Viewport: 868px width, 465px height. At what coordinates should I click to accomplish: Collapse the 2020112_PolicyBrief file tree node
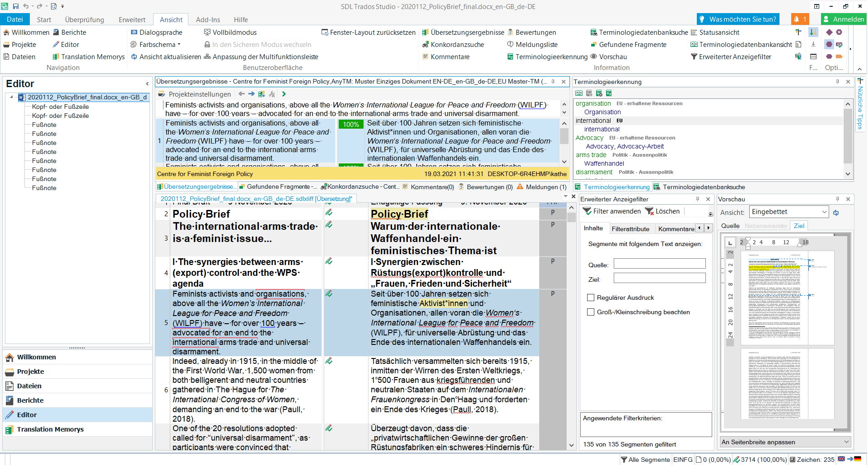coord(11,97)
